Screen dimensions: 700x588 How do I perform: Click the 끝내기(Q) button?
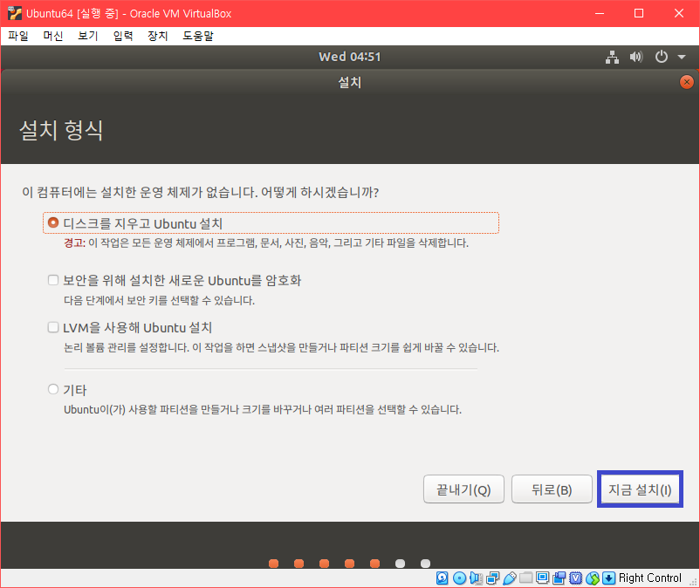coord(463,489)
